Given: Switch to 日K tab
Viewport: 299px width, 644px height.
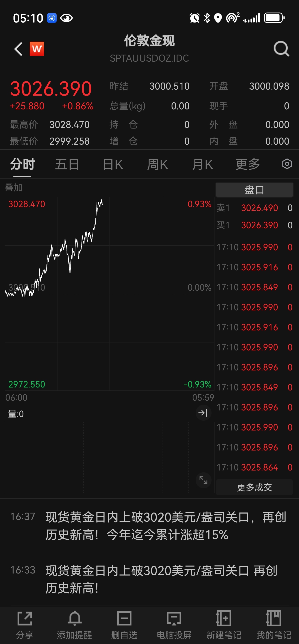Looking at the screenshot, I should click(113, 164).
